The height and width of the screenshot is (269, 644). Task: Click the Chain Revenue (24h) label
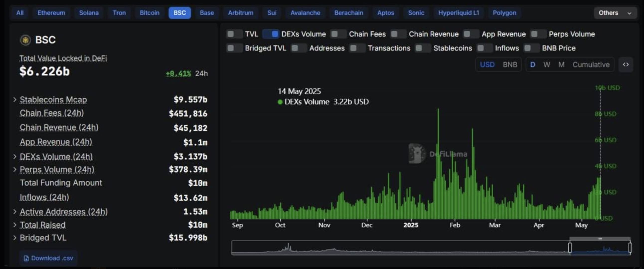(59, 128)
